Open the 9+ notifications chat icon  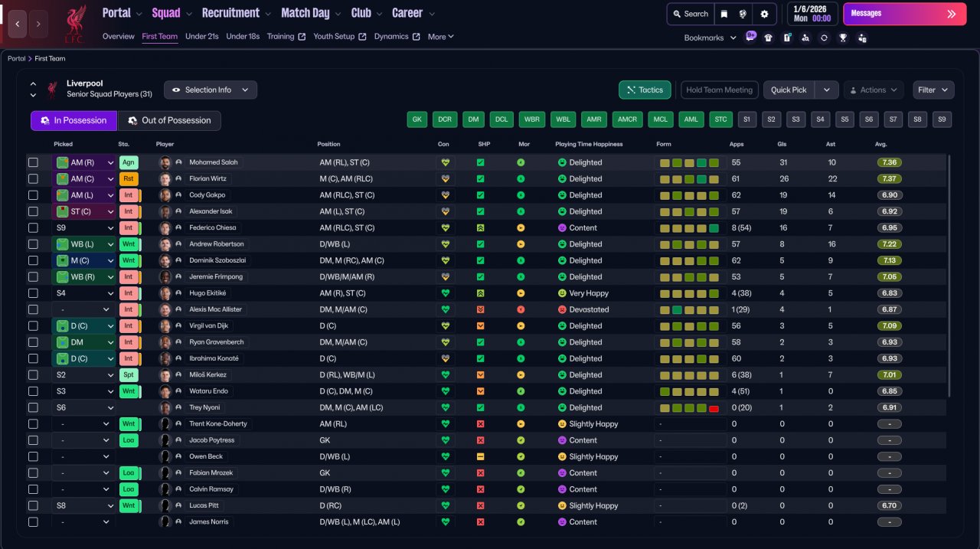750,36
